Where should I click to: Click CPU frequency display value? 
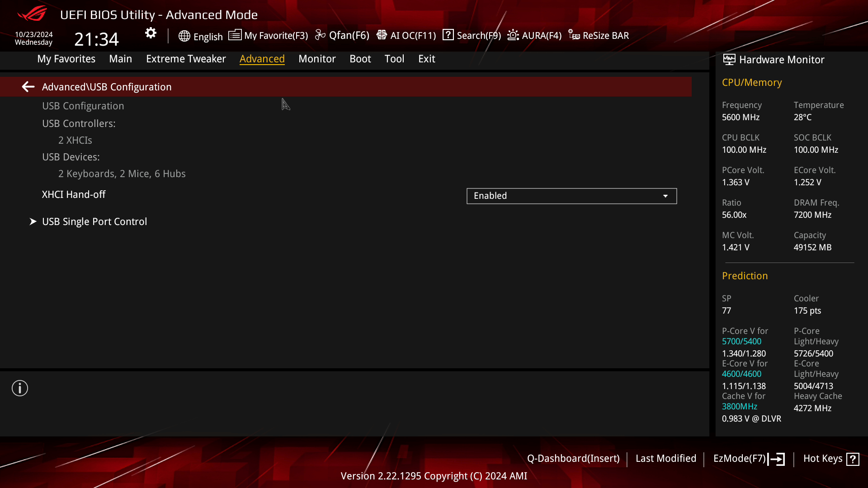click(741, 117)
